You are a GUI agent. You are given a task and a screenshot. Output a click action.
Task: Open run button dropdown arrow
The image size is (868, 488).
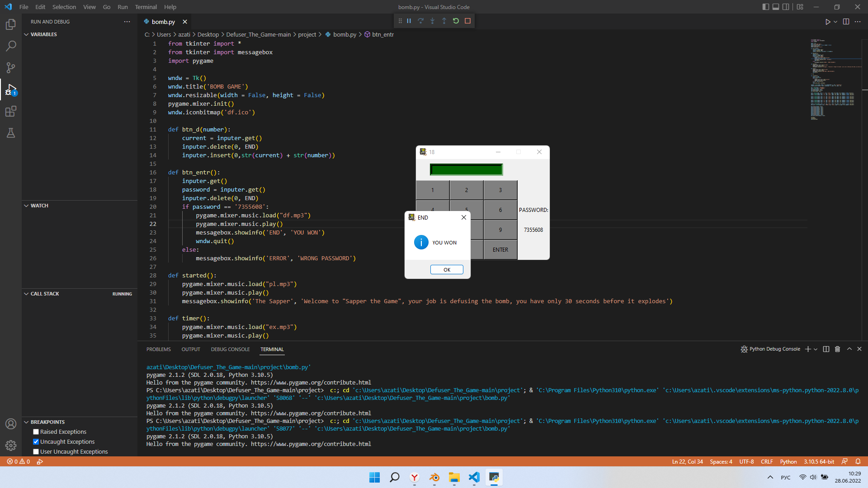tap(835, 22)
